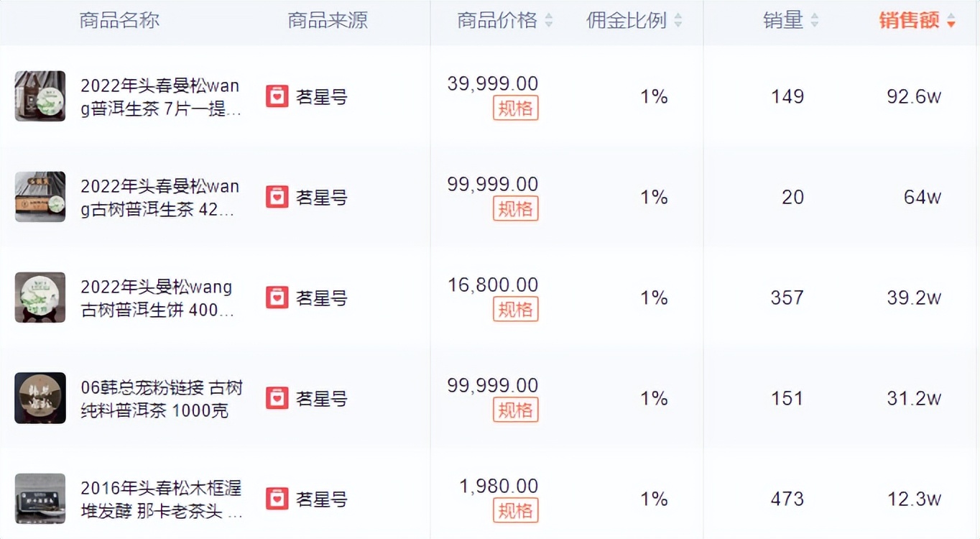Click the 92.6w sales amount value

tap(913, 96)
